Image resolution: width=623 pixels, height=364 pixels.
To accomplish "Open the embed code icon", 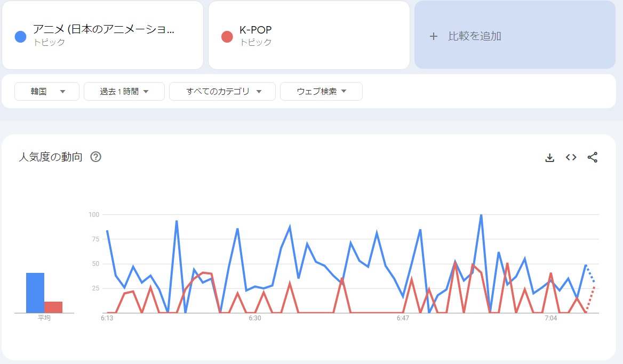I will click(x=571, y=157).
